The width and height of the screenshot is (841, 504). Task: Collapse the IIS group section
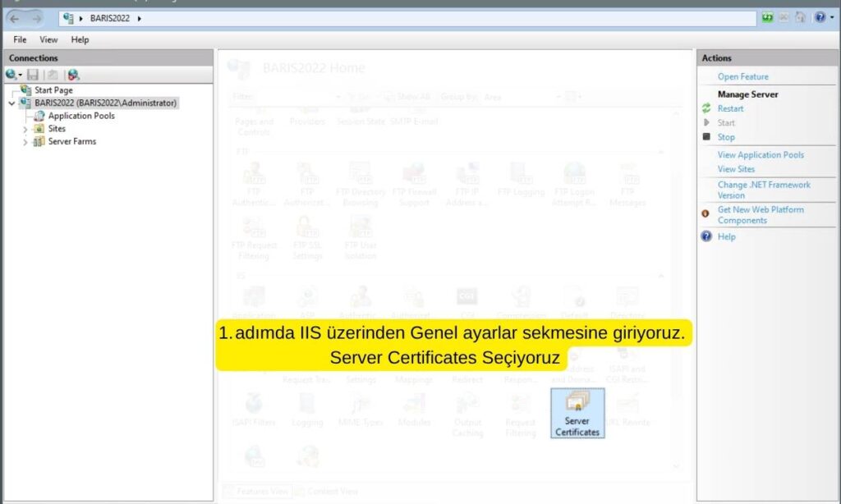click(661, 276)
